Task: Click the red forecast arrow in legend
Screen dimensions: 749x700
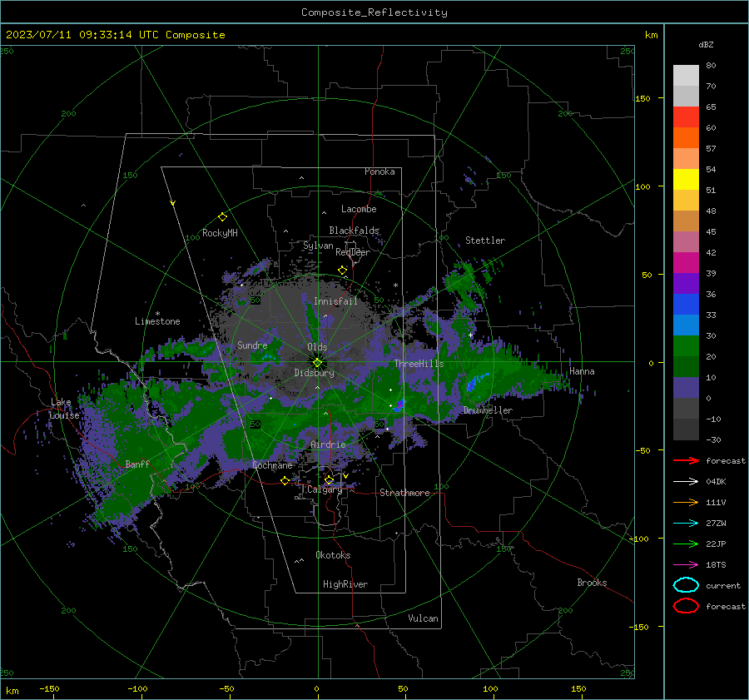Action: tap(686, 460)
